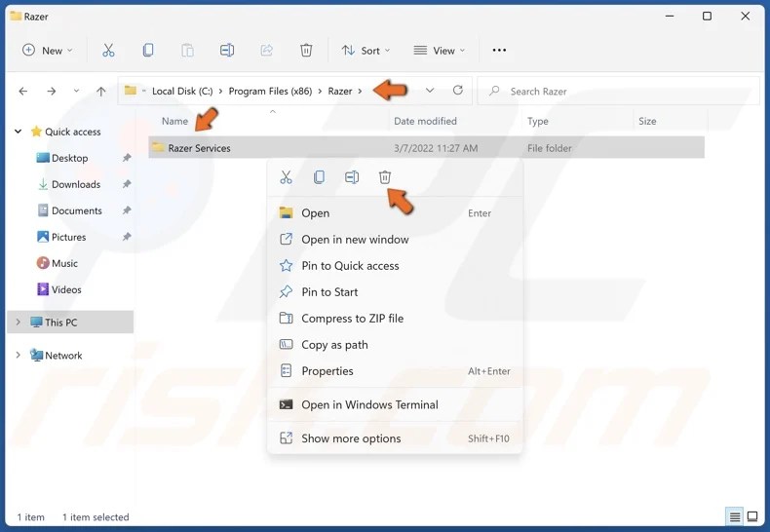Click chevron after Local Disk (C:) breadcrumb

[x=220, y=92]
